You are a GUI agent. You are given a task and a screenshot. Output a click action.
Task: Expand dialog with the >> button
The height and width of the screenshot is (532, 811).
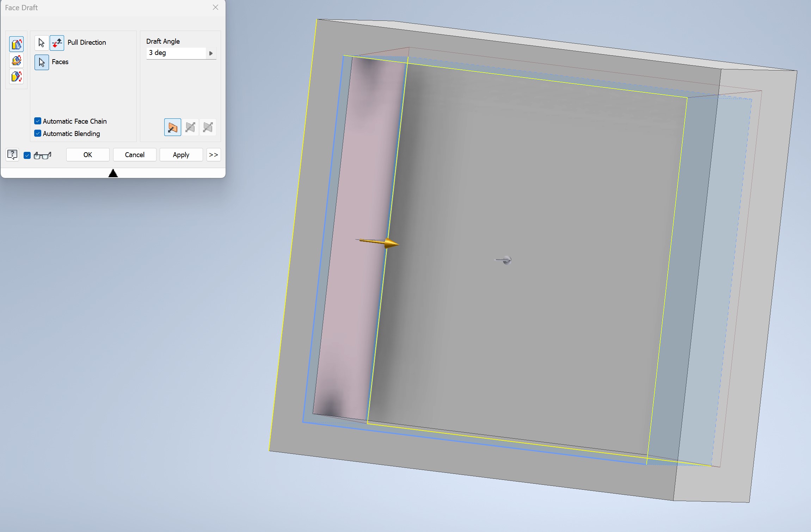(x=214, y=155)
